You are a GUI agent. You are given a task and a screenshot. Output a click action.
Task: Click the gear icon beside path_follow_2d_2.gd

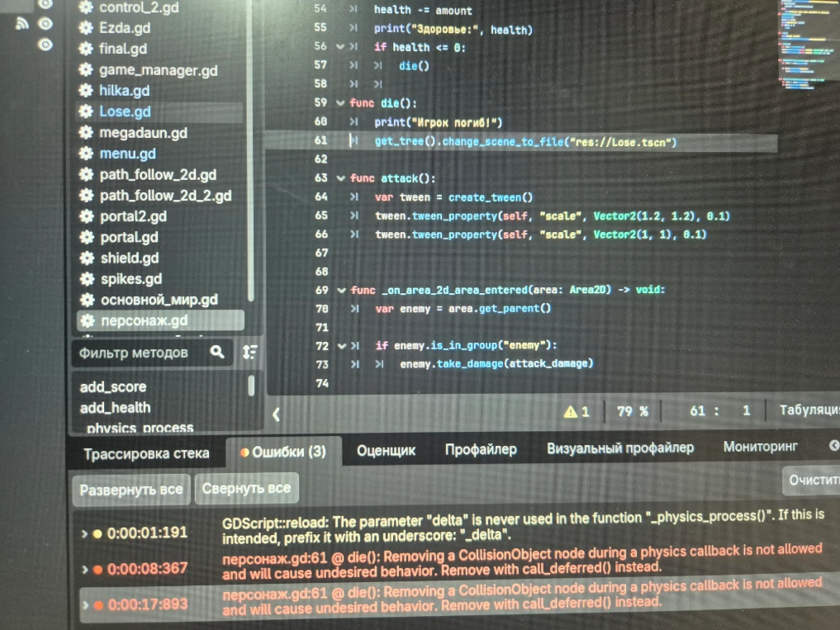click(86, 195)
